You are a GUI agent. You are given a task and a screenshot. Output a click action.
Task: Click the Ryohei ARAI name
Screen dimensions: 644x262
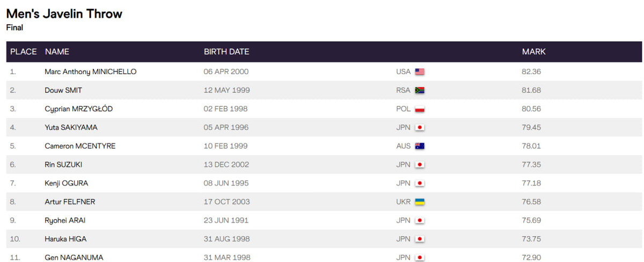(65, 220)
